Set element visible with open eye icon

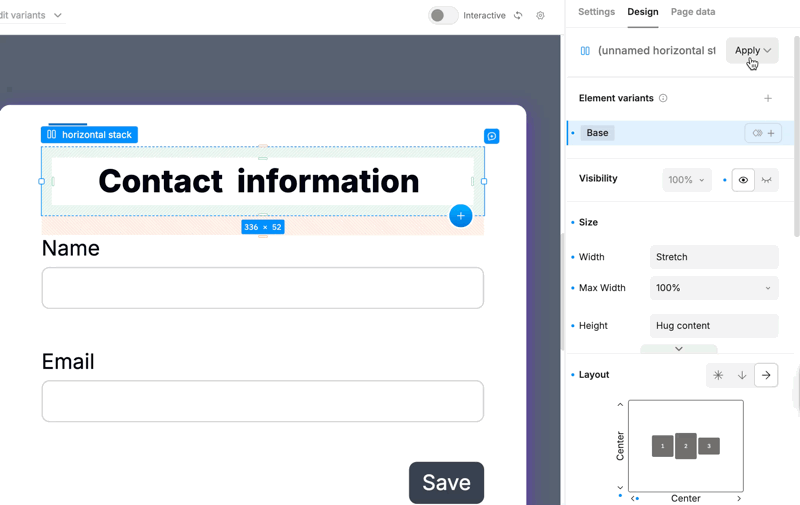click(x=743, y=180)
